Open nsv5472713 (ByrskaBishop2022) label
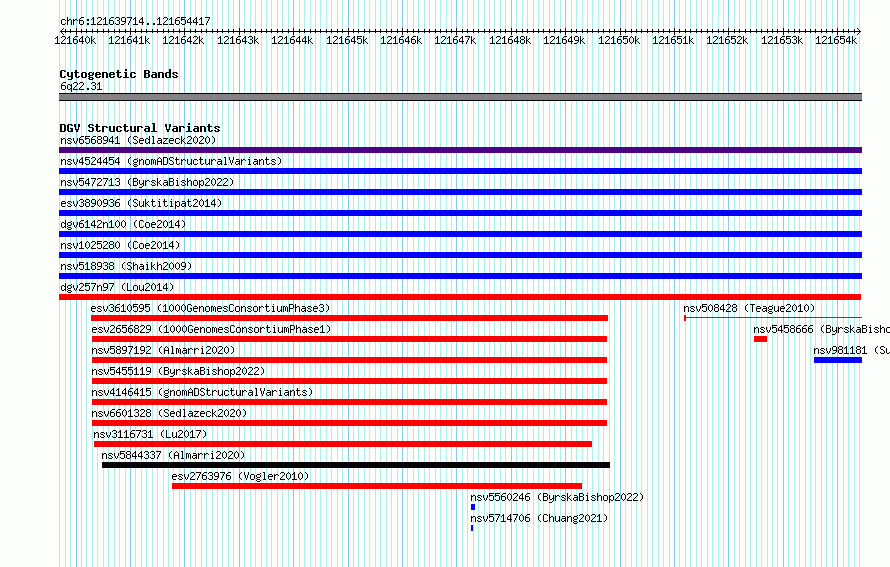The width and height of the screenshot is (890, 567). [147, 182]
